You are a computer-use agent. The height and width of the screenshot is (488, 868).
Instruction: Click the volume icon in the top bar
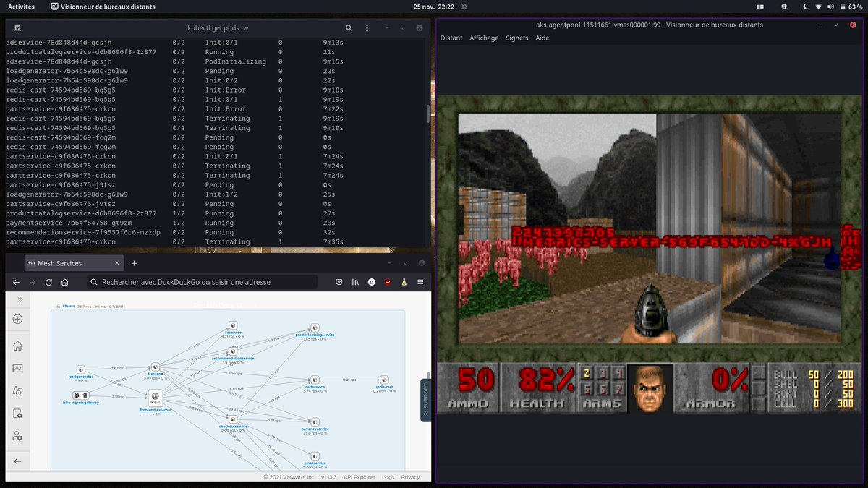(830, 7)
